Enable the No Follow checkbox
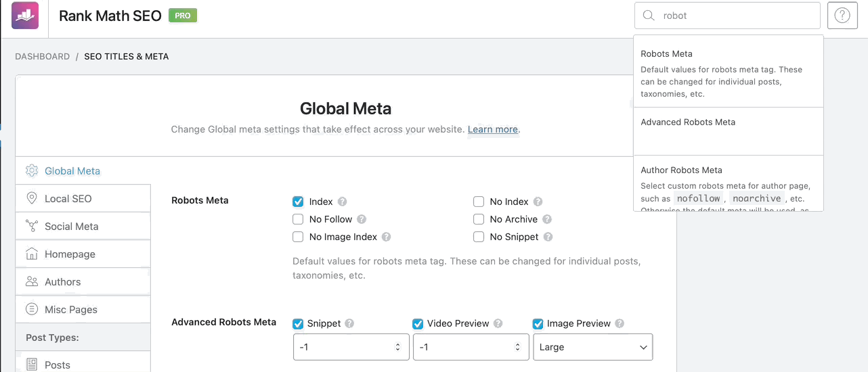868x372 pixels. pyautogui.click(x=298, y=219)
